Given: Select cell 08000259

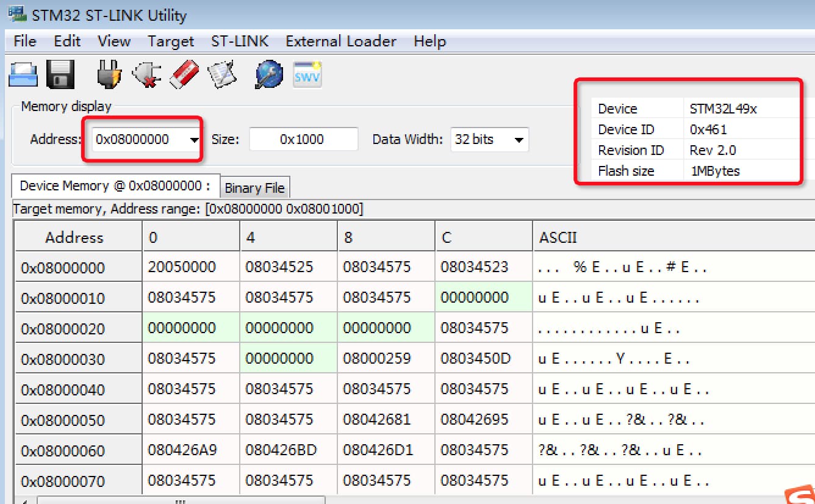Looking at the screenshot, I should point(386,358).
